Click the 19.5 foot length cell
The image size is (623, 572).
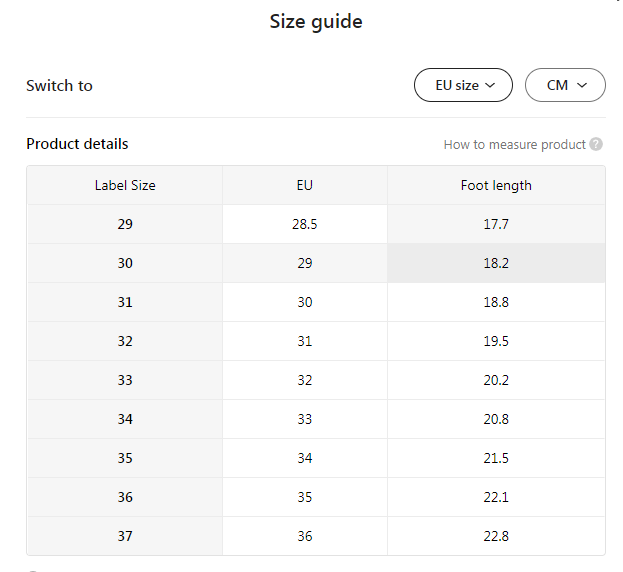point(496,341)
